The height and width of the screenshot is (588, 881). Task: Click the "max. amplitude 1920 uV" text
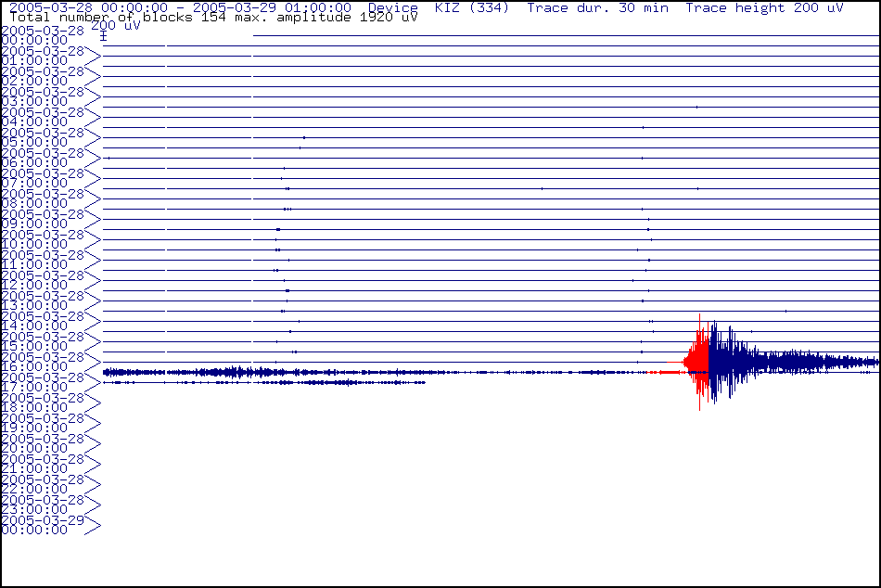[326, 18]
